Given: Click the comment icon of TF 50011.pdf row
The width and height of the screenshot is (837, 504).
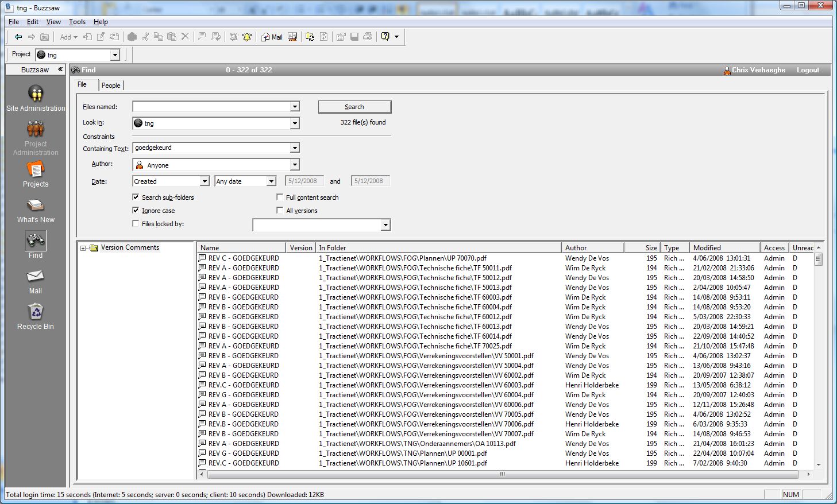Looking at the screenshot, I should (202, 268).
